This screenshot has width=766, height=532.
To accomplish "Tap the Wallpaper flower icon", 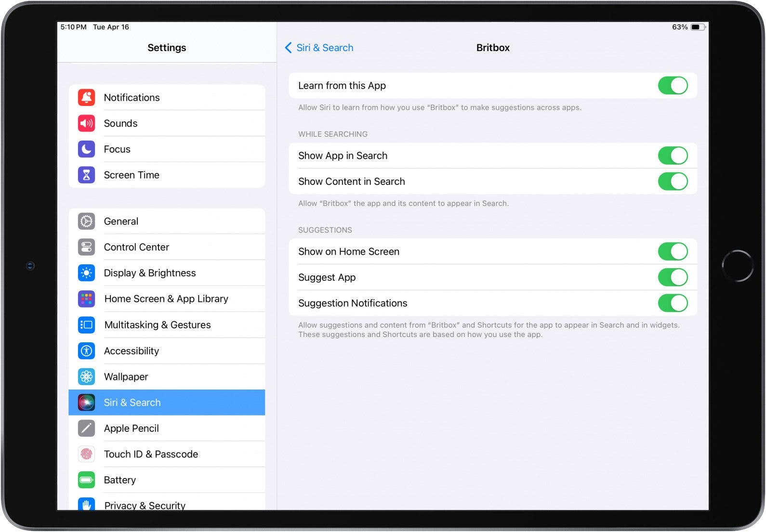I will tap(86, 376).
